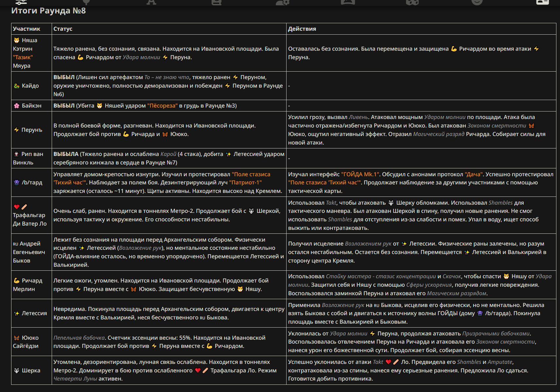Click Перунъ's status text В полной боевой форме
The height and width of the screenshot is (392, 560).
click(155, 130)
